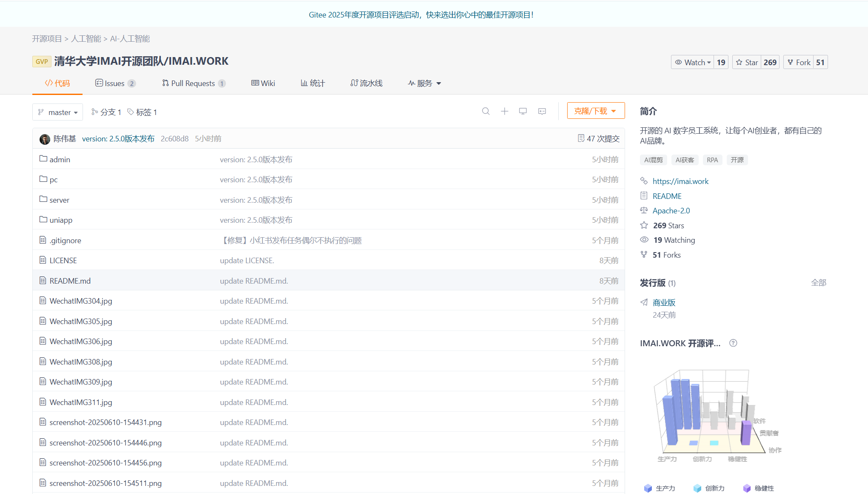Star the repository
The width and height of the screenshot is (868, 494).
point(747,62)
